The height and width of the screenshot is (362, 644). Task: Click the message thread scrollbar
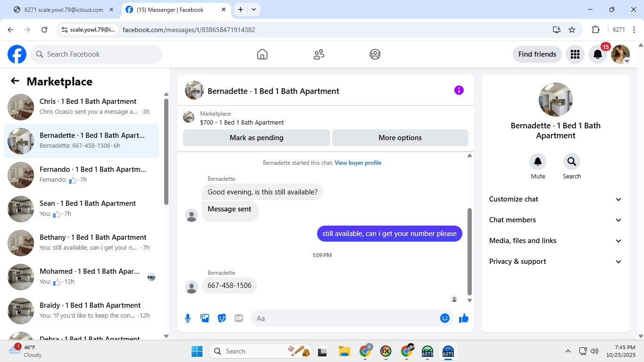[469, 252]
